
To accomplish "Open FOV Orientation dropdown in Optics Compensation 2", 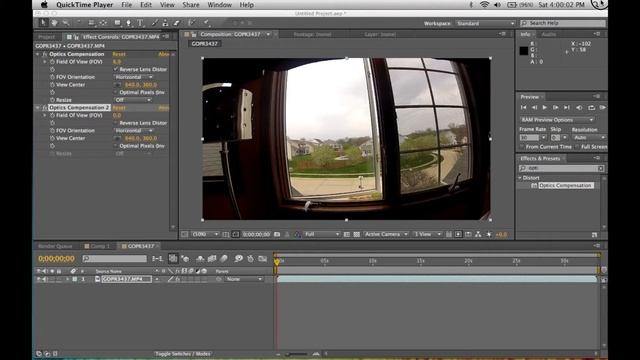I will pyautogui.click(x=133, y=131).
